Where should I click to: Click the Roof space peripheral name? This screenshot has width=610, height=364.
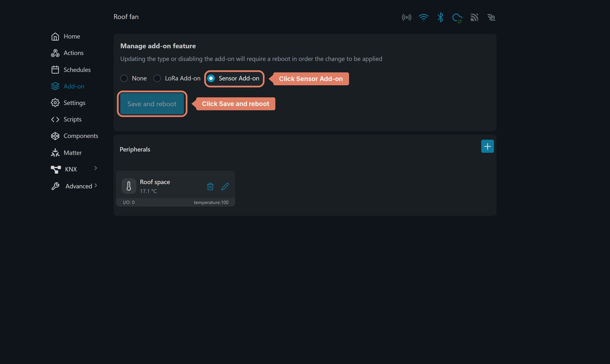[155, 182]
